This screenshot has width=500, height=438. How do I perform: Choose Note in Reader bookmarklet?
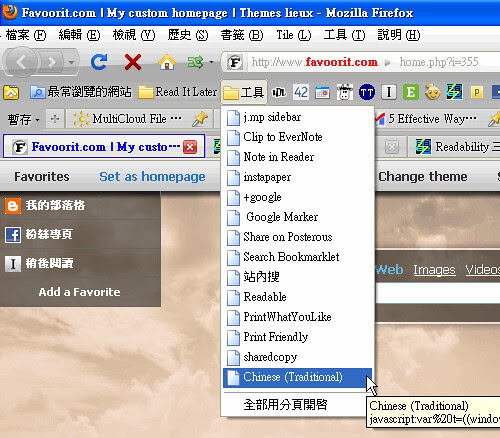[x=298, y=157]
